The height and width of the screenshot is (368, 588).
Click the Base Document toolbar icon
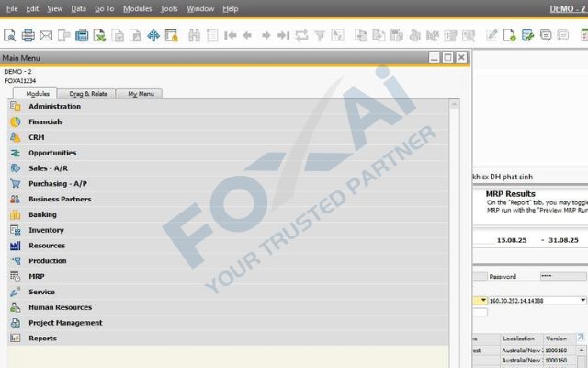pos(361,36)
